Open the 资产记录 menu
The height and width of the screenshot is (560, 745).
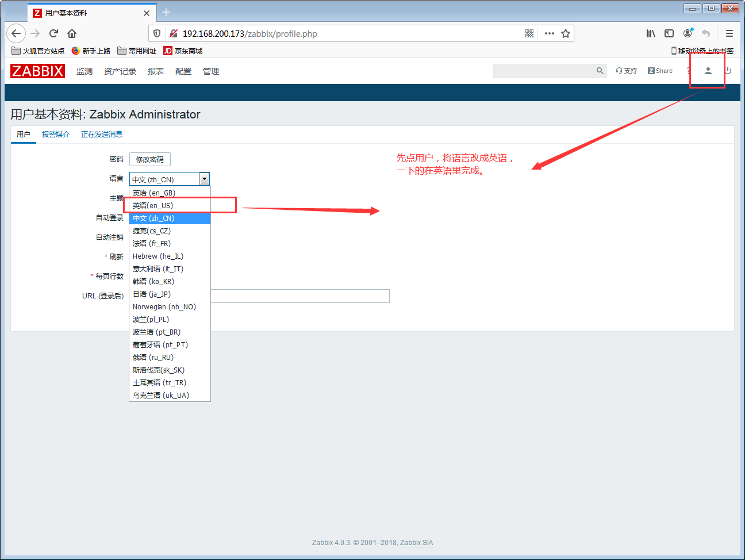(120, 71)
